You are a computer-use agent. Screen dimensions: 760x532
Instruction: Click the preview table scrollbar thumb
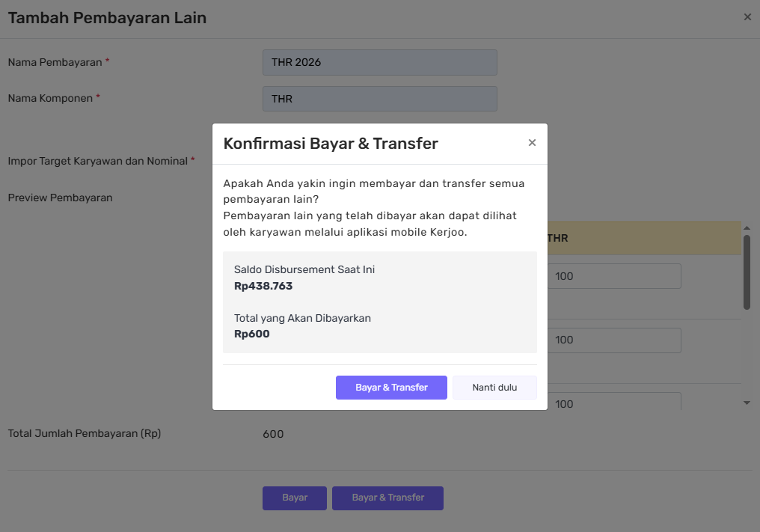coord(747,271)
